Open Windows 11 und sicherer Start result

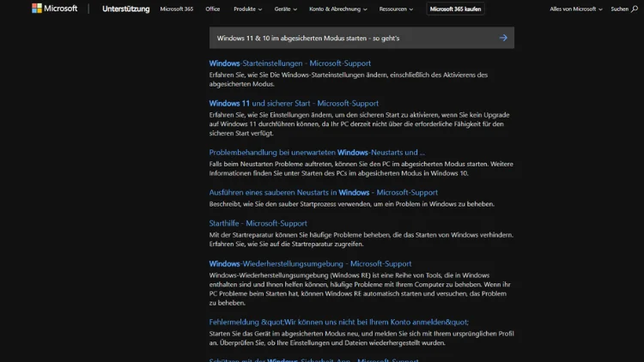294,104
